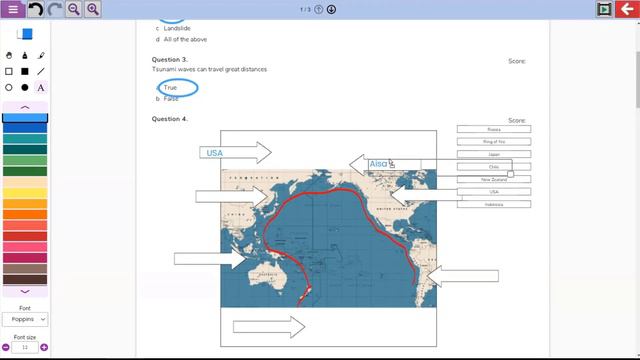Pick the dark teal color swatch
Viewport: 640px width, 360px height.
(x=25, y=150)
